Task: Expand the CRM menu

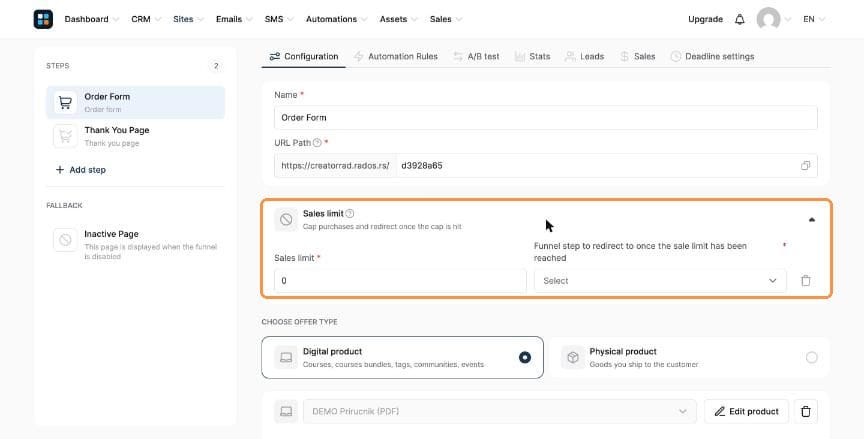Action: click(x=146, y=19)
